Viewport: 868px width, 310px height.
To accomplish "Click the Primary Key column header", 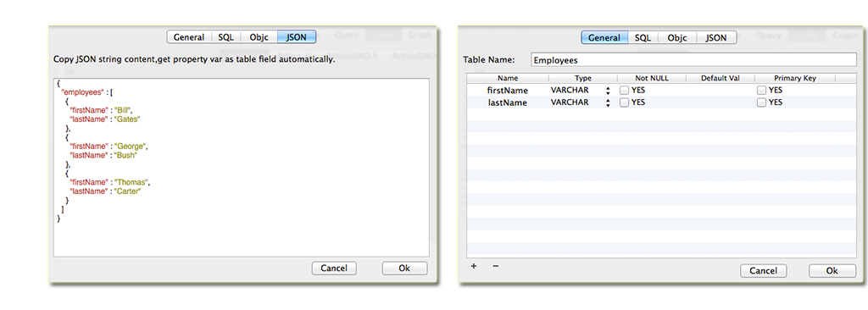I will [x=795, y=78].
